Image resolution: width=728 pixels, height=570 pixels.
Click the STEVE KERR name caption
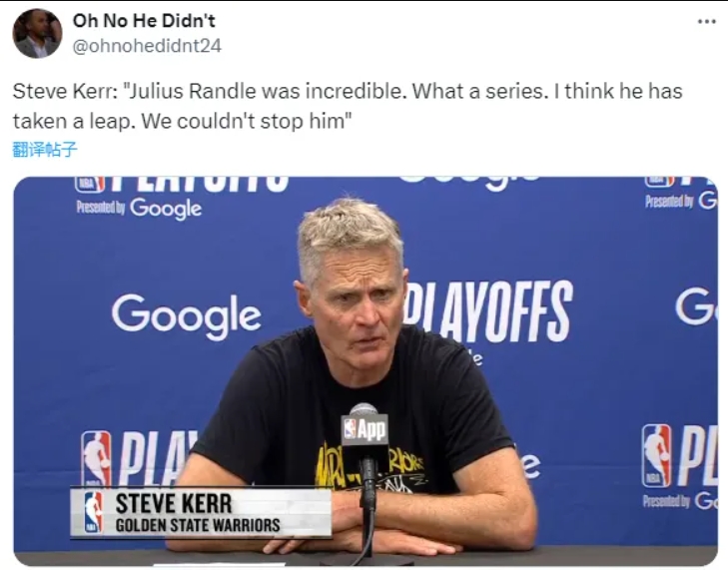point(173,504)
